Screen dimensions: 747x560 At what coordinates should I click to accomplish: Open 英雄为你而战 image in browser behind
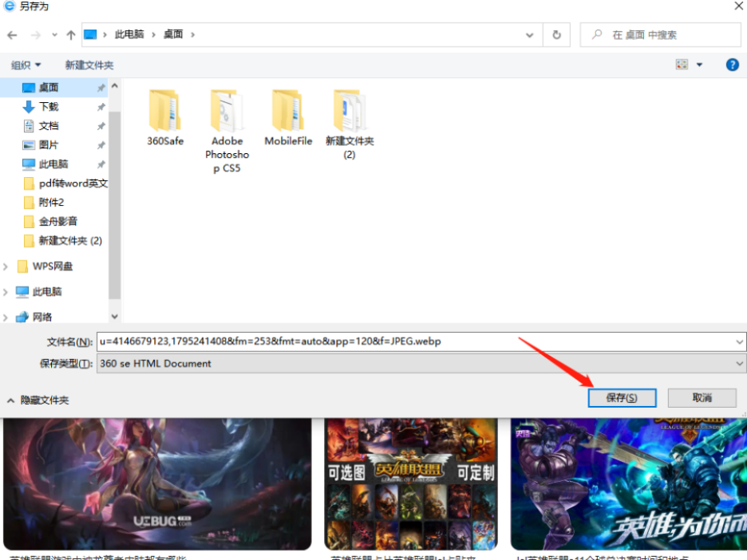[x=629, y=484]
